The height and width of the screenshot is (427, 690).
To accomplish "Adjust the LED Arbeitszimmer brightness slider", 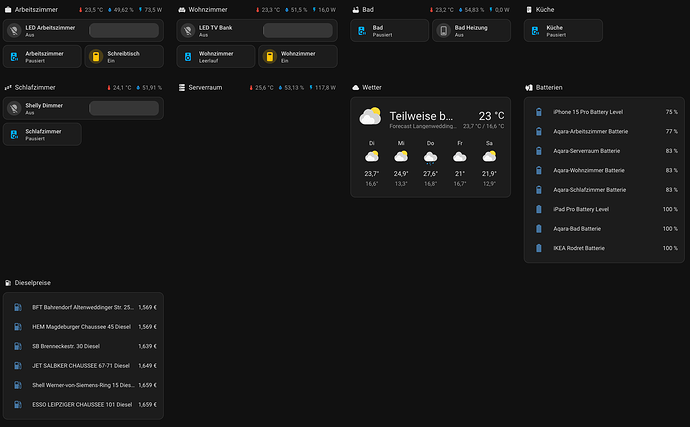I will (x=124, y=30).
